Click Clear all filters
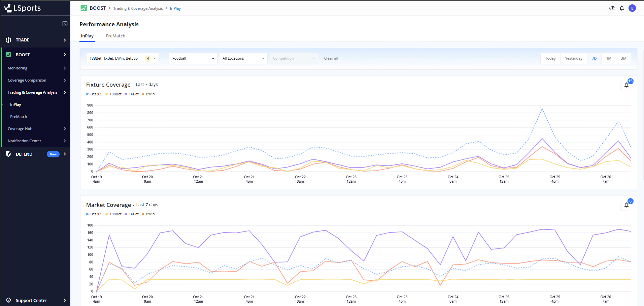Viewport: 644px width, 306px height. (331, 58)
